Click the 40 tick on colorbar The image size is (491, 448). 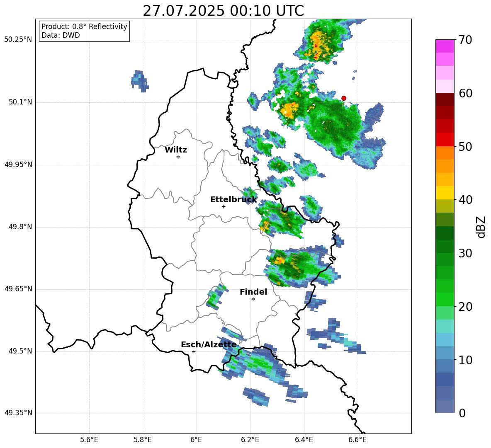465,200
